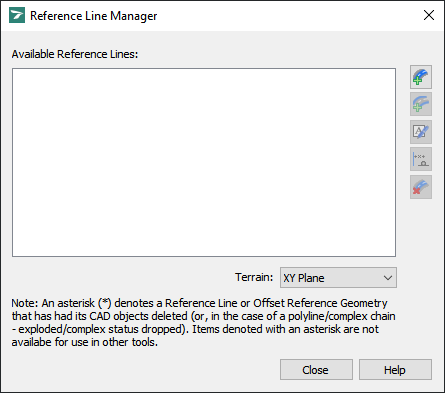Click the Reference Line Manager title text

point(94,16)
